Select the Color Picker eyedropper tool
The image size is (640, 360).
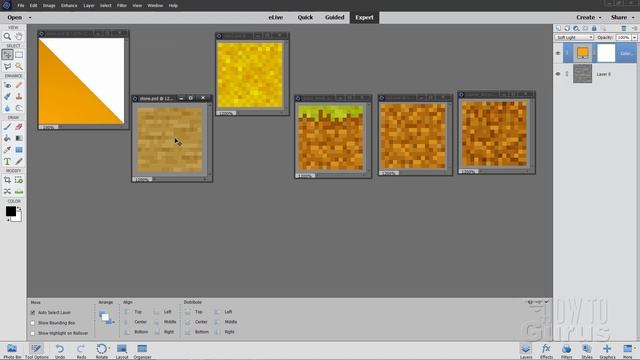click(7, 150)
